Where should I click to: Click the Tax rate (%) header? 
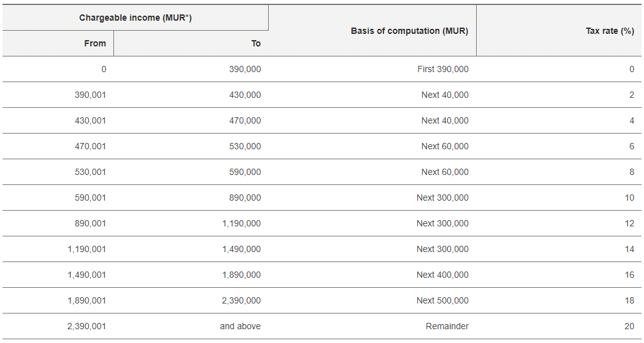pyautogui.click(x=559, y=31)
